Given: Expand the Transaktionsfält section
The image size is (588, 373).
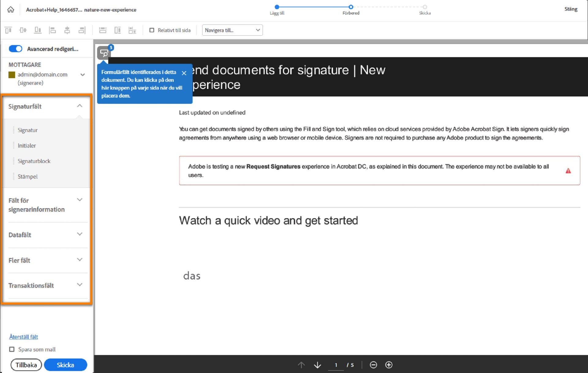Looking at the screenshot, I should pos(46,285).
